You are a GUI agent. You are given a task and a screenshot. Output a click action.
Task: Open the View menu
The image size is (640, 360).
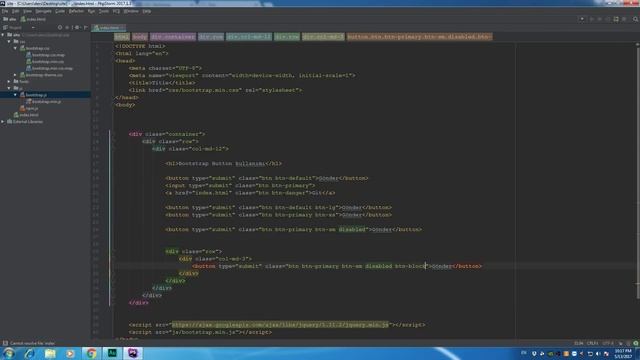click(27, 11)
